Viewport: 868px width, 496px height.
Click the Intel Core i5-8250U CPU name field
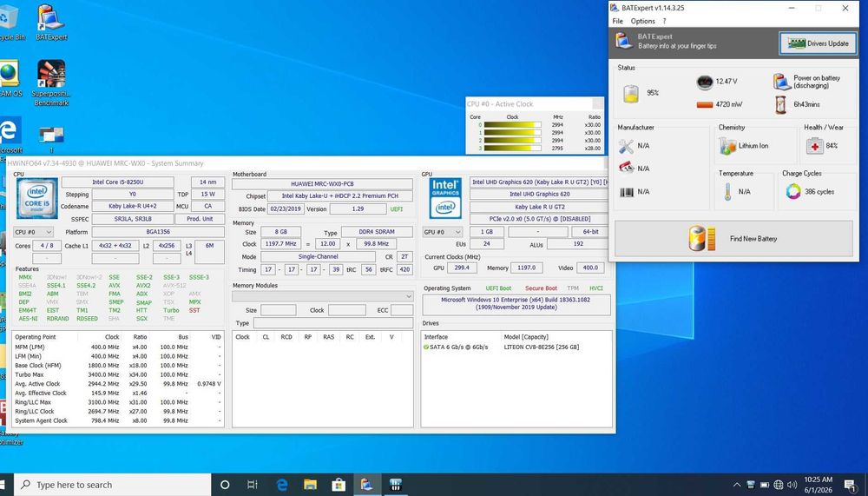[118, 182]
